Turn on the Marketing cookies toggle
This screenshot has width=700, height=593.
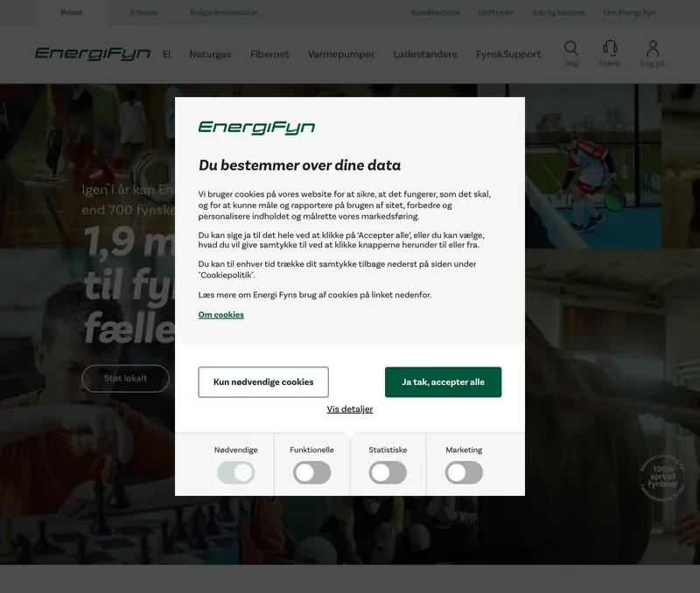(x=464, y=472)
